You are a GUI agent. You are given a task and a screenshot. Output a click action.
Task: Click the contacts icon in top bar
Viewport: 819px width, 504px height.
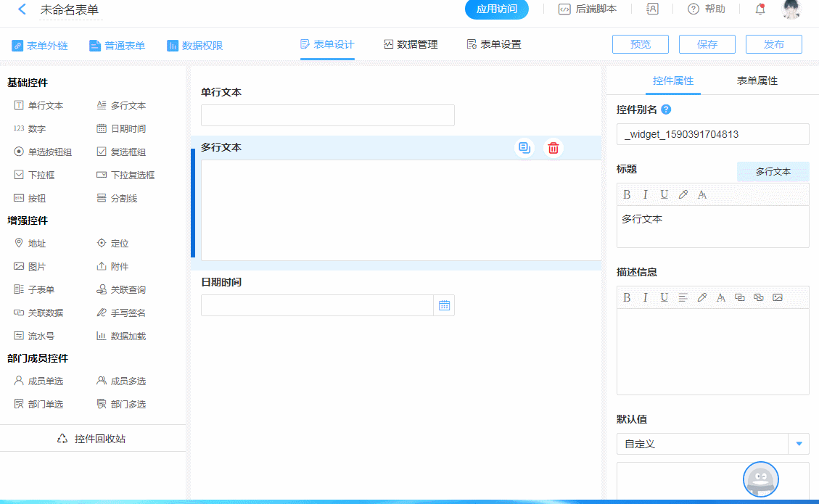click(x=652, y=9)
